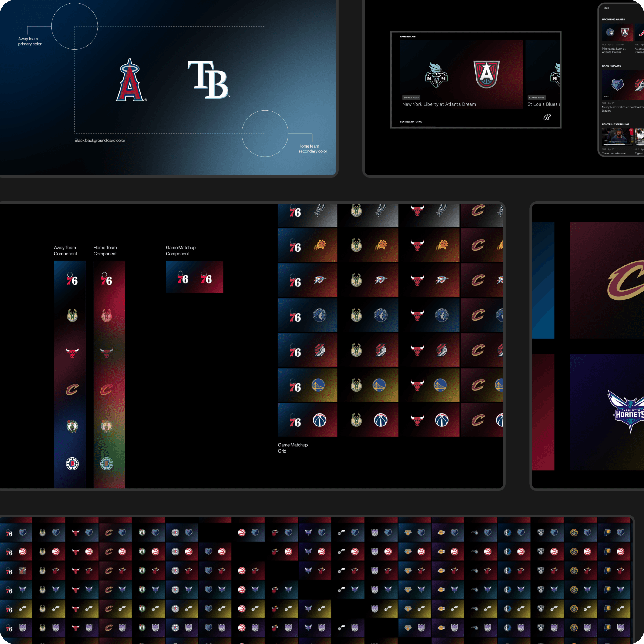Open the Bulls versus Wizards matchup tile

[429, 420]
